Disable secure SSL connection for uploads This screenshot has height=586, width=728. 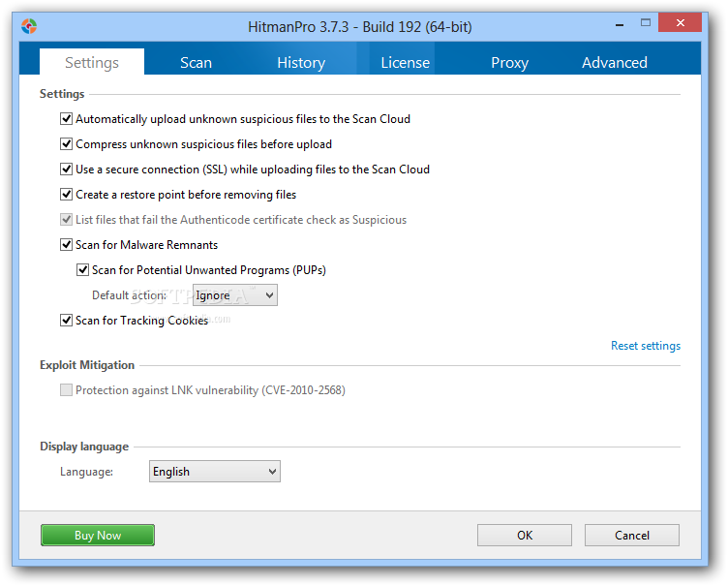click(67, 170)
